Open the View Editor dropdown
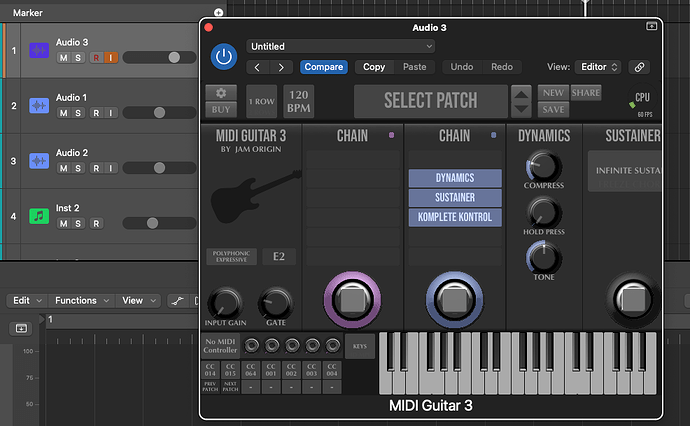 tap(598, 67)
